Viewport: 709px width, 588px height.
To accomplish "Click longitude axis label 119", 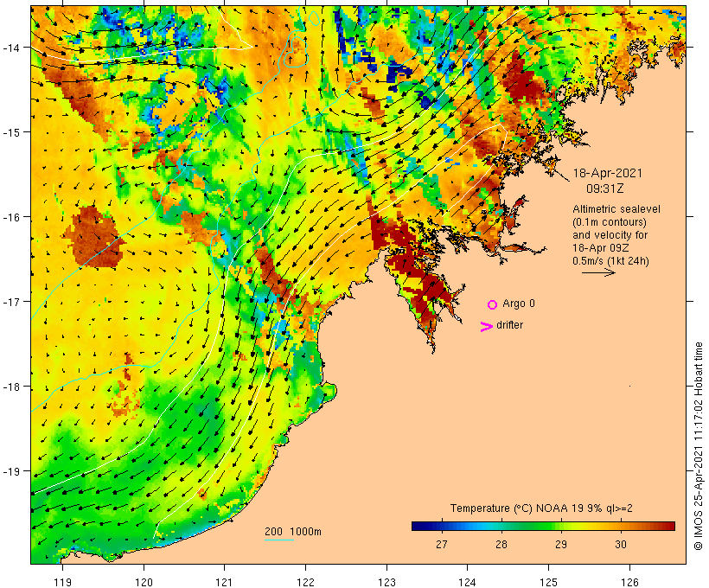I will coord(62,582).
